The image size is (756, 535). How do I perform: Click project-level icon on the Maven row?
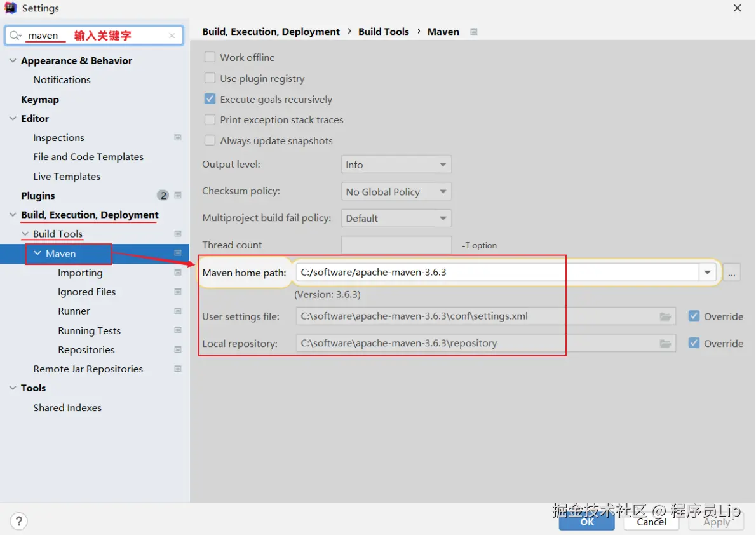177,254
